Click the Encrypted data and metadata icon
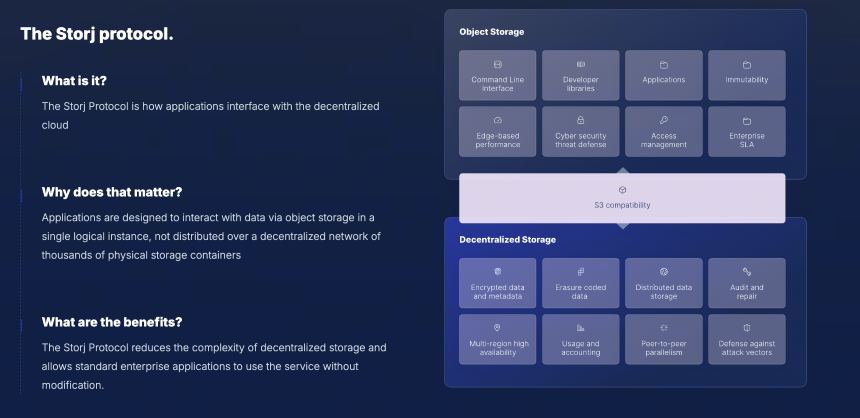Image resolution: width=860 pixels, height=418 pixels. [x=497, y=272]
